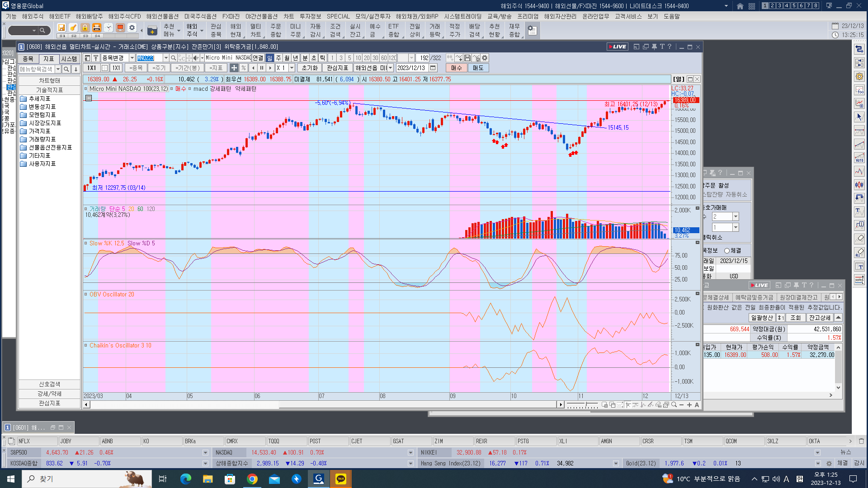The width and height of the screenshot is (868, 488).
Task: Click the single eraser icon in right sidebar
Action: click(x=859, y=239)
